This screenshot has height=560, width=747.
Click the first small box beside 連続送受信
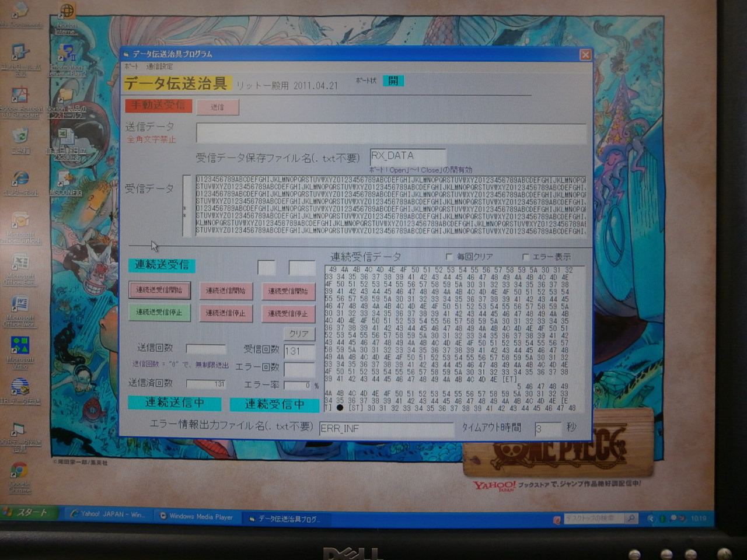[267, 268]
